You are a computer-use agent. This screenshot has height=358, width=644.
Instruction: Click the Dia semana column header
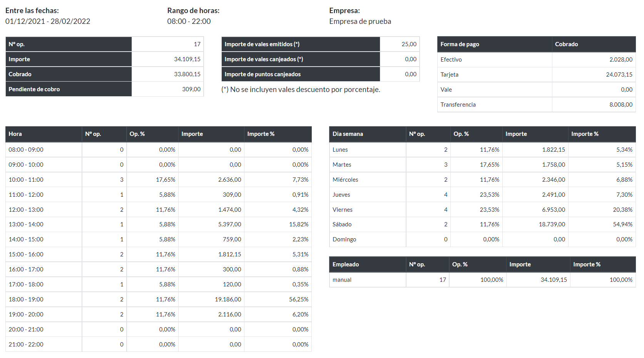(x=348, y=134)
